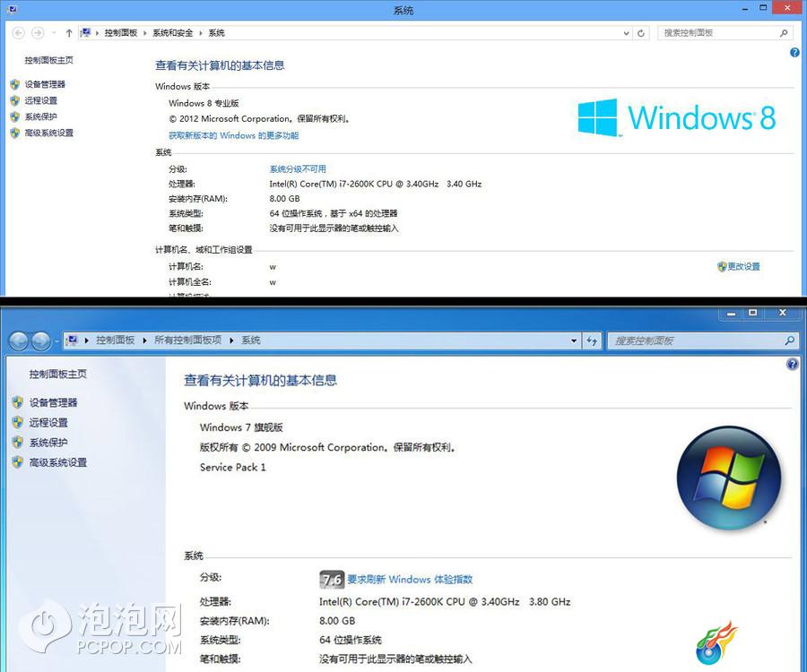
Task: Click shield icon beside 设备管理器 in Windows 8 window
Action: [15, 84]
